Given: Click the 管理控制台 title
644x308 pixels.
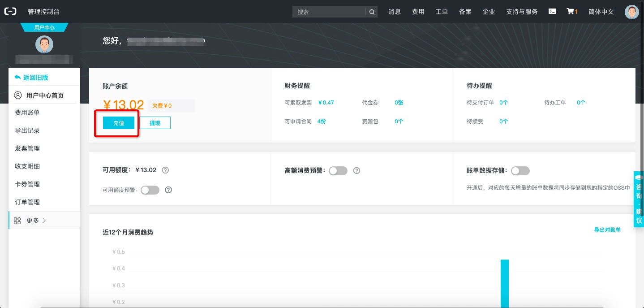Looking at the screenshot, I should tap(43, 12).
